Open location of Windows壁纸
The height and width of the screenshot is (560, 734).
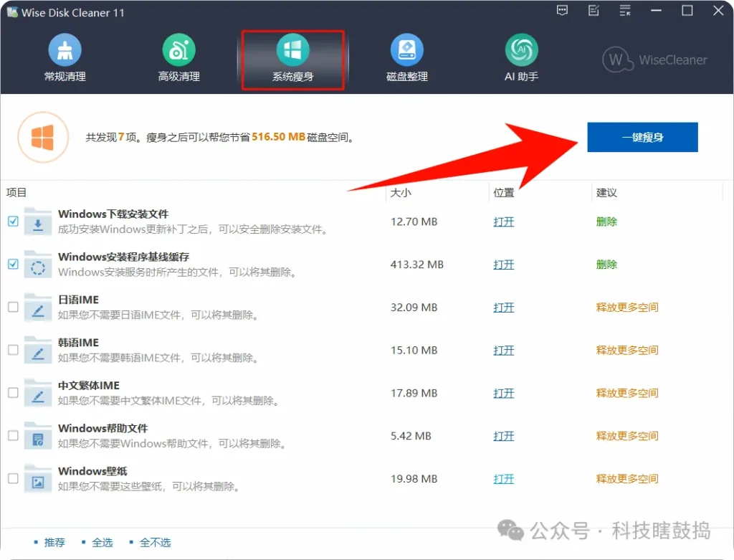504,478
